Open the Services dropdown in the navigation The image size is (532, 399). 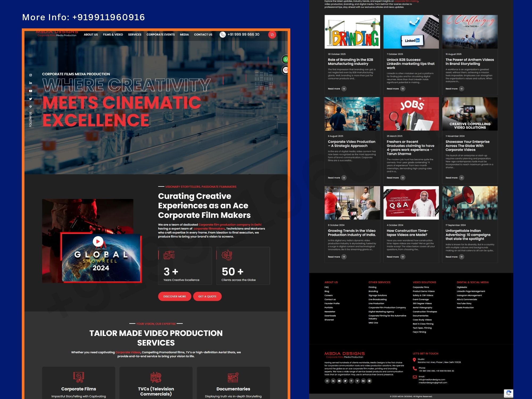coord(135,35)
